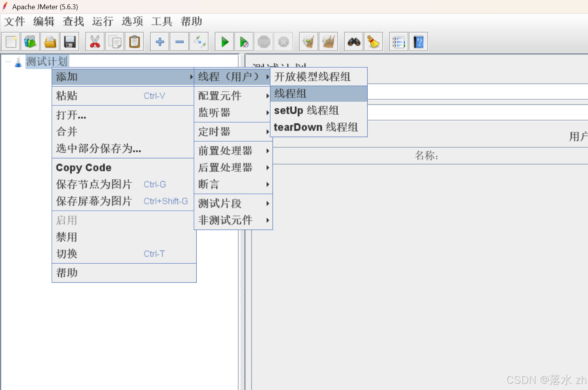This screenshot has height=390, width=588.
Task: Expand the 配置元件 submenu
Action: (233, 96)
